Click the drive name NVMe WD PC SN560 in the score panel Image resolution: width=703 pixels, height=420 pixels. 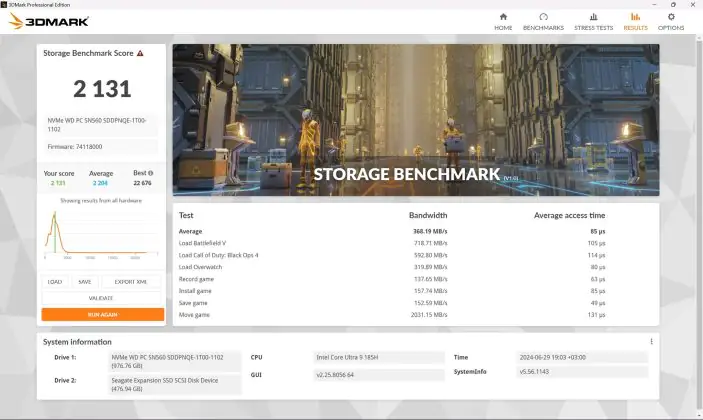point(101,125)
